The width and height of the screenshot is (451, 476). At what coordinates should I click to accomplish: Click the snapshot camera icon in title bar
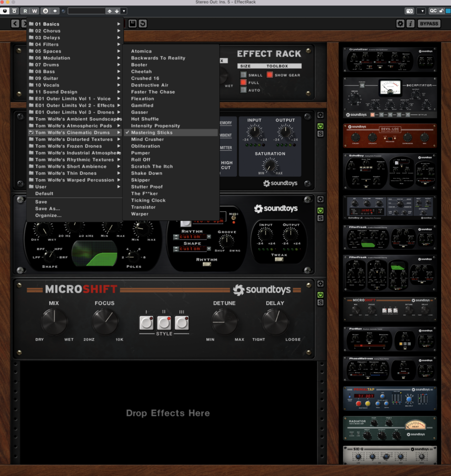click(410, 11)
